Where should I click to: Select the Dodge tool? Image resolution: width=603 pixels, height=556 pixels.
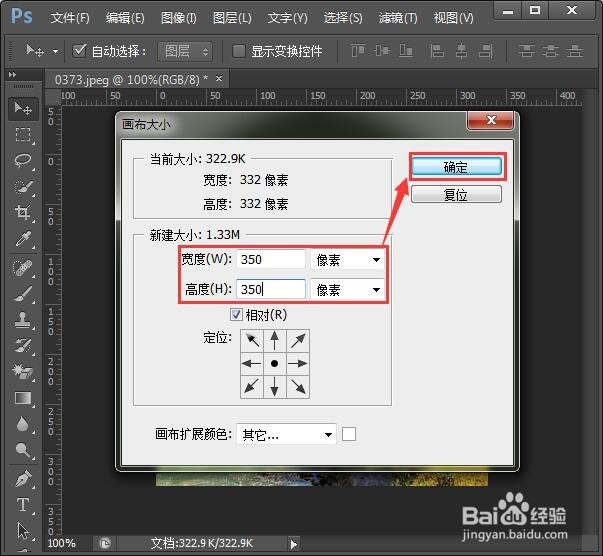tap(23, 449)
